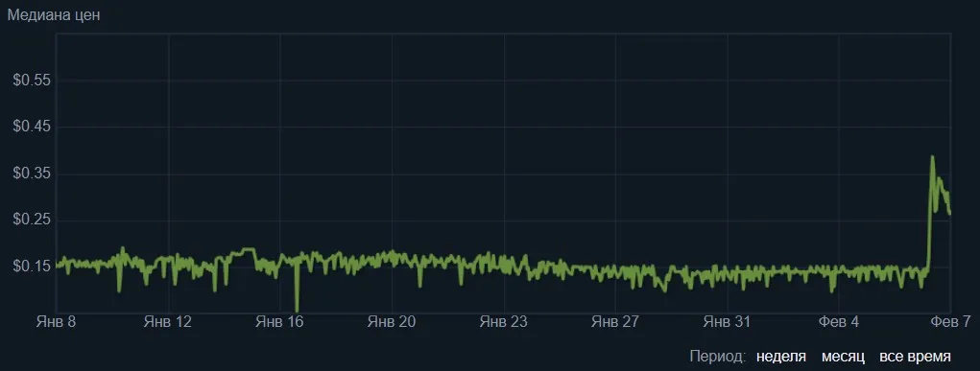Click the "Янв 12" date label
Screen dimensions: 980x371
pyautogui.click(x=168, y=322)
